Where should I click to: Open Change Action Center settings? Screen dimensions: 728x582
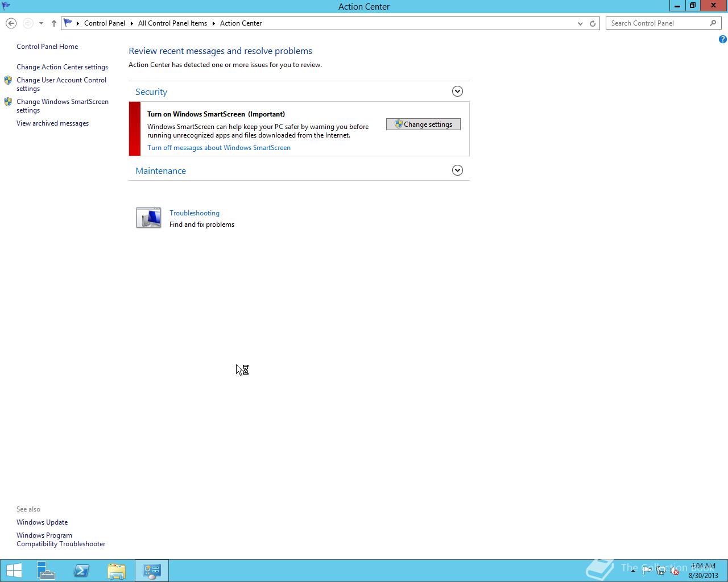[62, 67]
